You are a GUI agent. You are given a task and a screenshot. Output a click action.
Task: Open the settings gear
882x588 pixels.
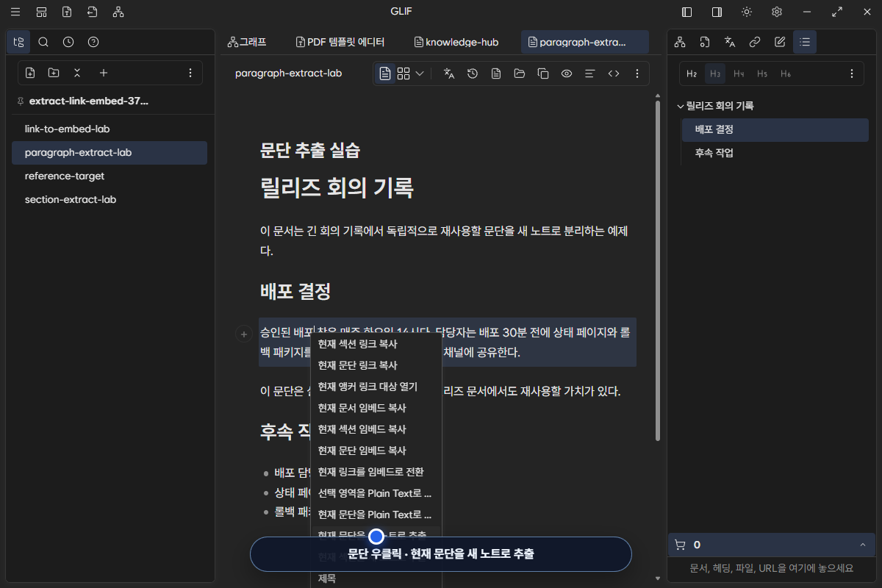click(x=777, y=12)
